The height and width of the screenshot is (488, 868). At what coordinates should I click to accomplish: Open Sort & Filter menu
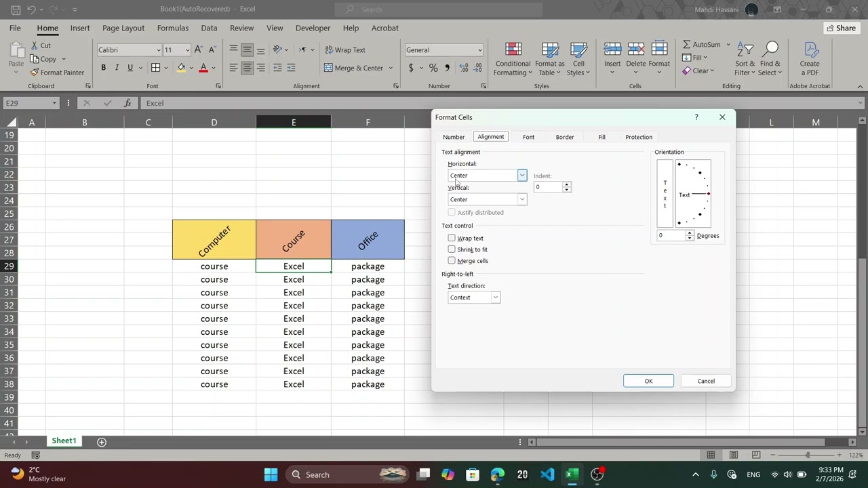745,60
